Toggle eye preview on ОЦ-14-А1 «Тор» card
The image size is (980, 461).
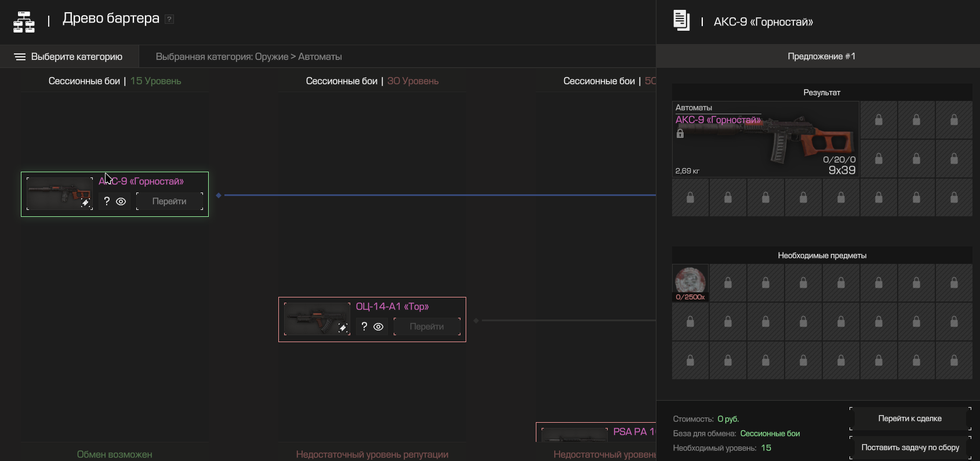point(379,327)
